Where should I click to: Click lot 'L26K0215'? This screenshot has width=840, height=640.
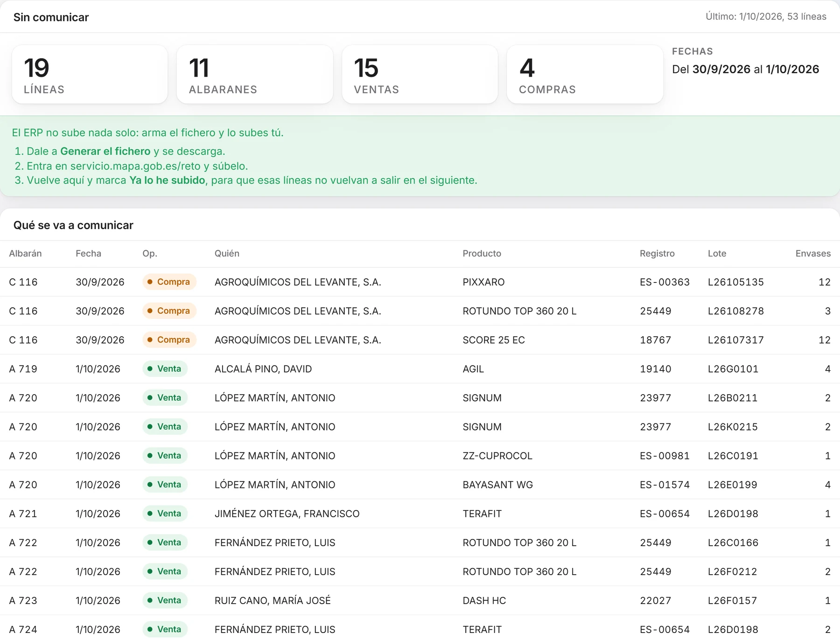point(733,427)
